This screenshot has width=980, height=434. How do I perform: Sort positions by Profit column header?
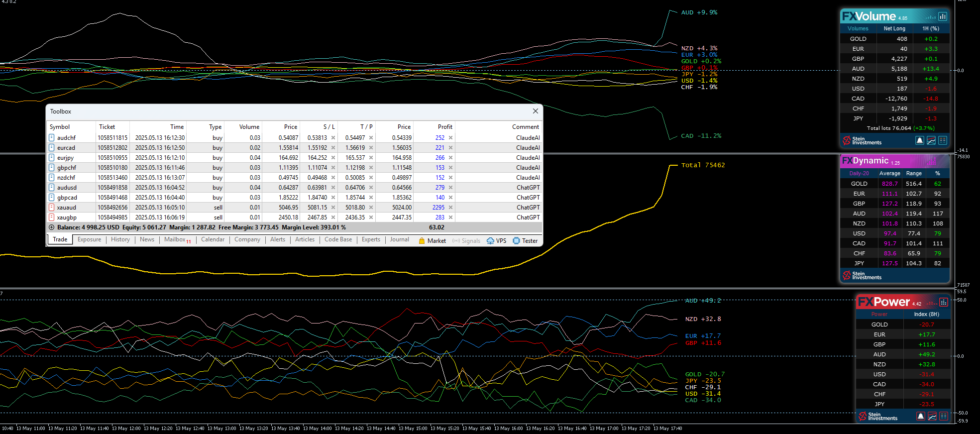pyautogui.click(x=444, y=127)
